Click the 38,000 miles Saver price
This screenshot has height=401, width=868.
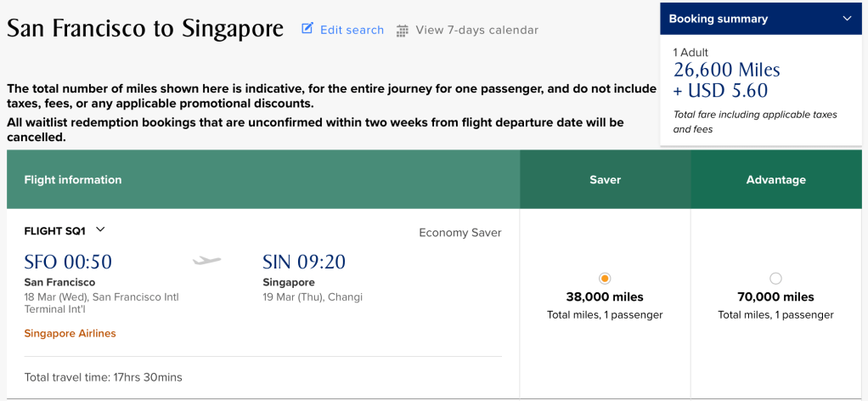(x=605, y=297)
